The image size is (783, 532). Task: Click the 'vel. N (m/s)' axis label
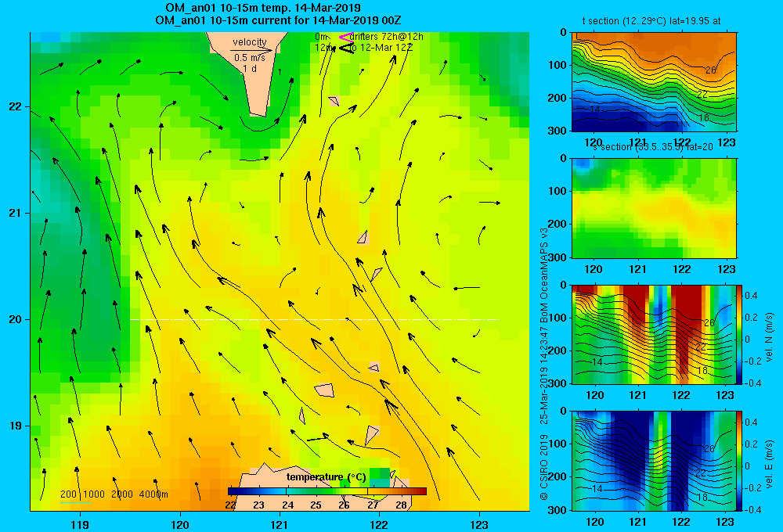click(769, 337)
